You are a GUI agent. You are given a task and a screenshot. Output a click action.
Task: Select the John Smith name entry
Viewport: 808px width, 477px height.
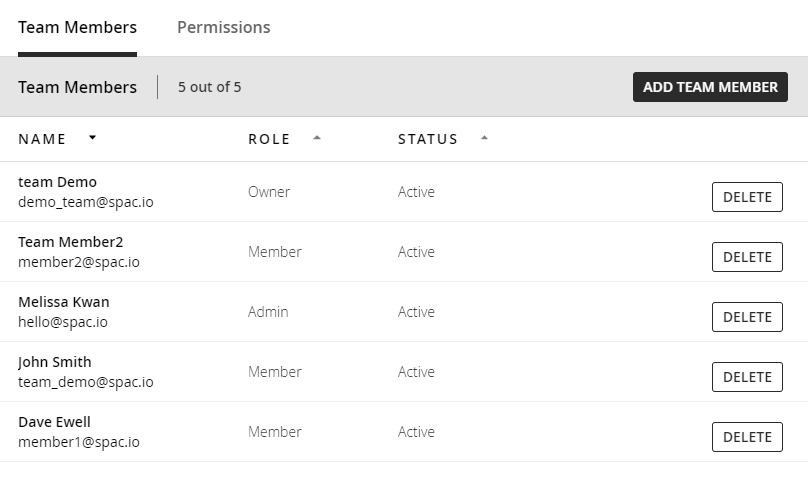point(55,362)
